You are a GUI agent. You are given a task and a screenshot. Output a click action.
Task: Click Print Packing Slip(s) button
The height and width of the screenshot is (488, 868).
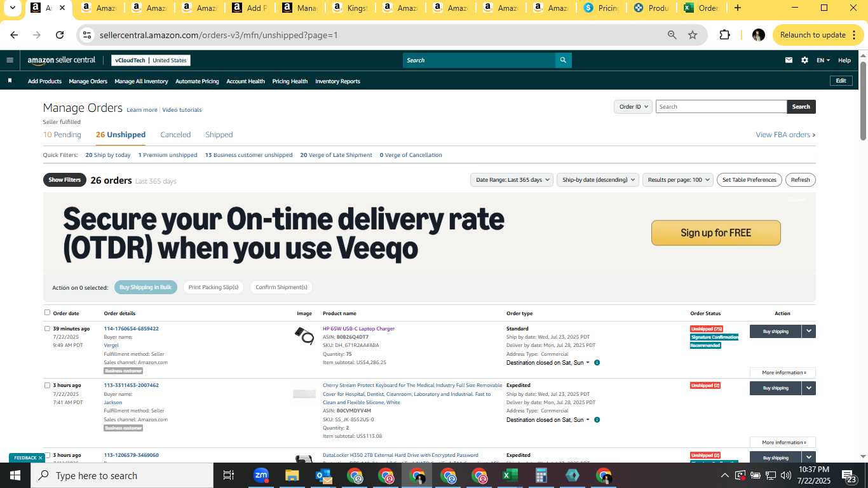pos(214,287)
